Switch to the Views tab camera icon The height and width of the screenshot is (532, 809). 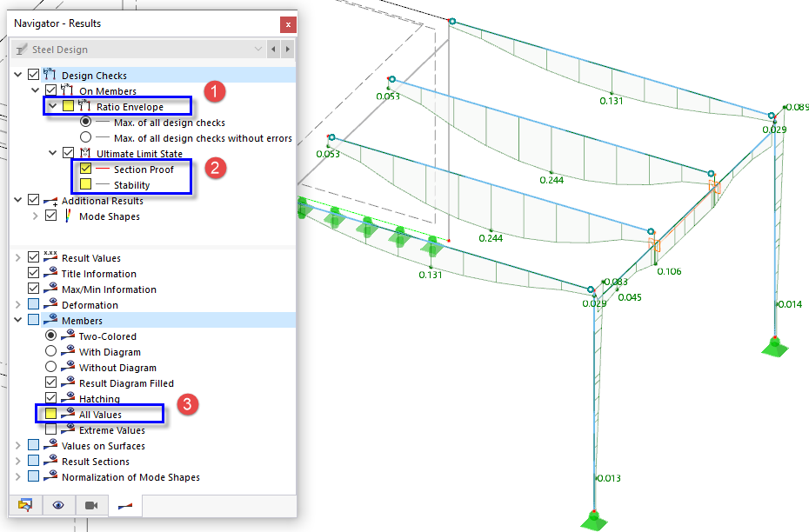pyautogui.click(x=91, y=505)
